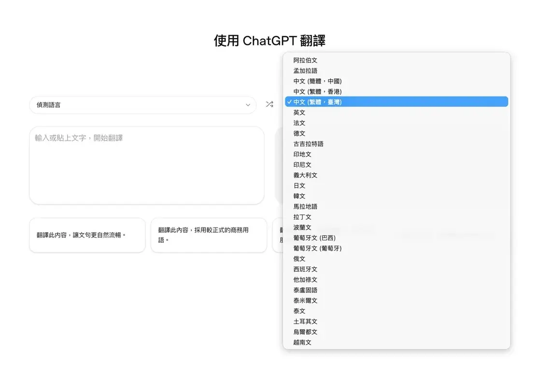This screenshot has width=541, height=392.
Task: Select 義大利文 in the language list
Action: point(397,175)
